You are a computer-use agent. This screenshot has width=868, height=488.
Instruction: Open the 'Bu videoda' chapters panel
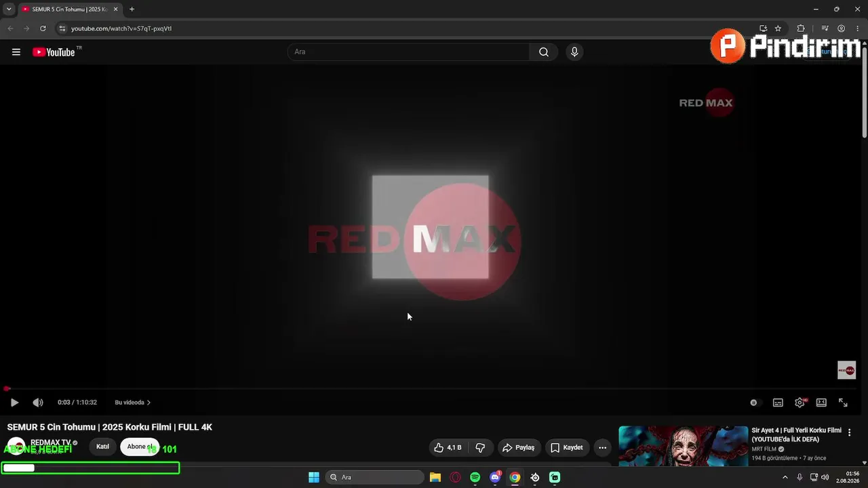pos(133,403)
